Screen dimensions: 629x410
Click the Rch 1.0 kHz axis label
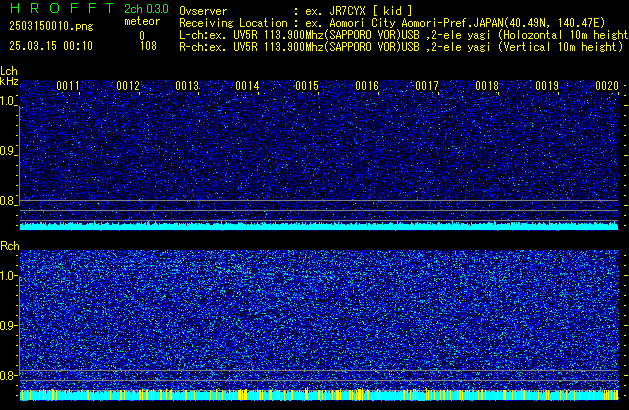pyautogui.click(x=7, y=276)
